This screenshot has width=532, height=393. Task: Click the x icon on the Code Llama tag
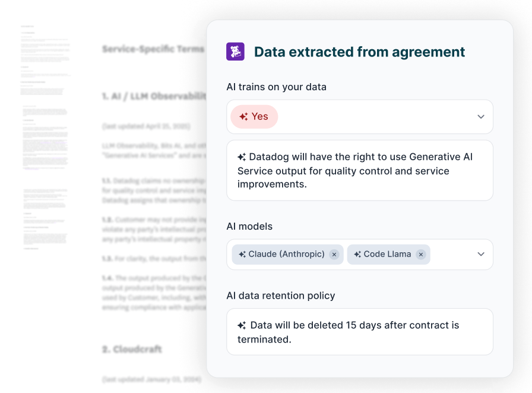420,254
